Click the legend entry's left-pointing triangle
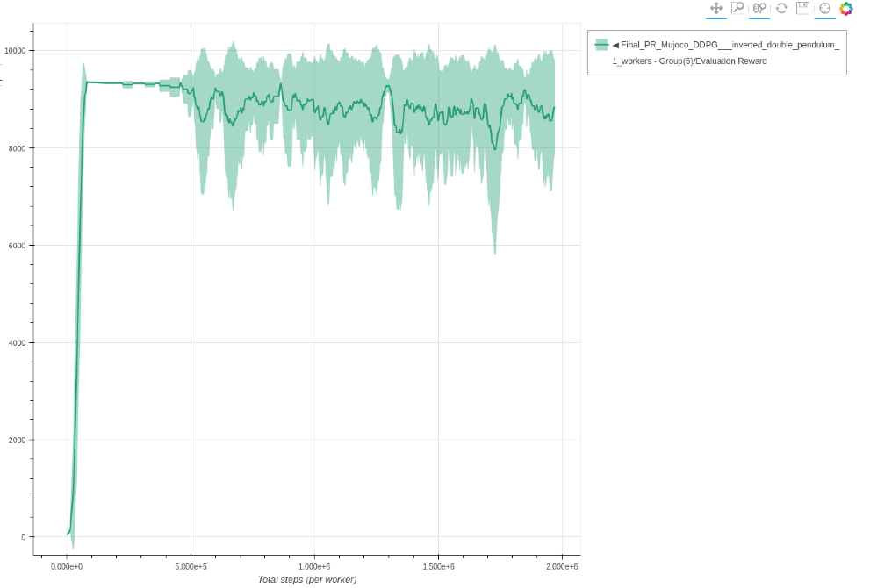Viewport: 870px width, 588px height. [x=615, y=45]
